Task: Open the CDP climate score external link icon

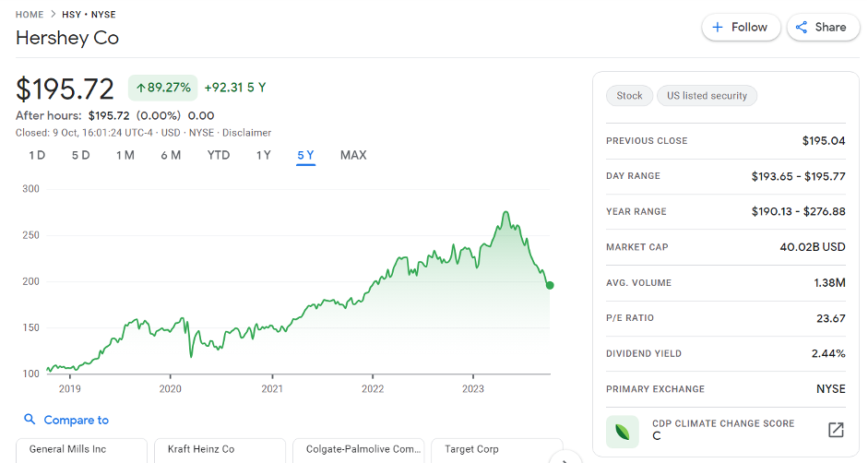Action: [x=835, y=430]
